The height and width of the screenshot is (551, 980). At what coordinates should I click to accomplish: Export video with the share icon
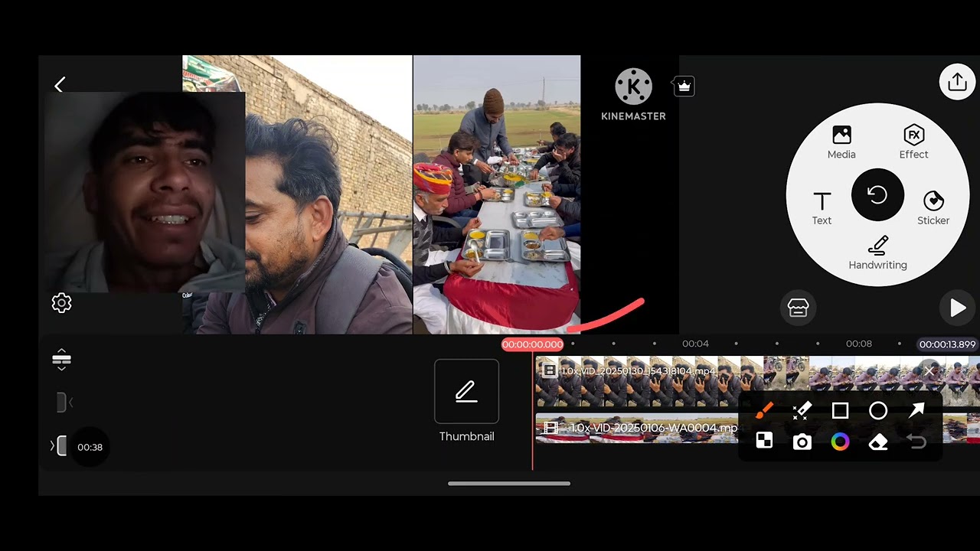click(x=957, y=81)
